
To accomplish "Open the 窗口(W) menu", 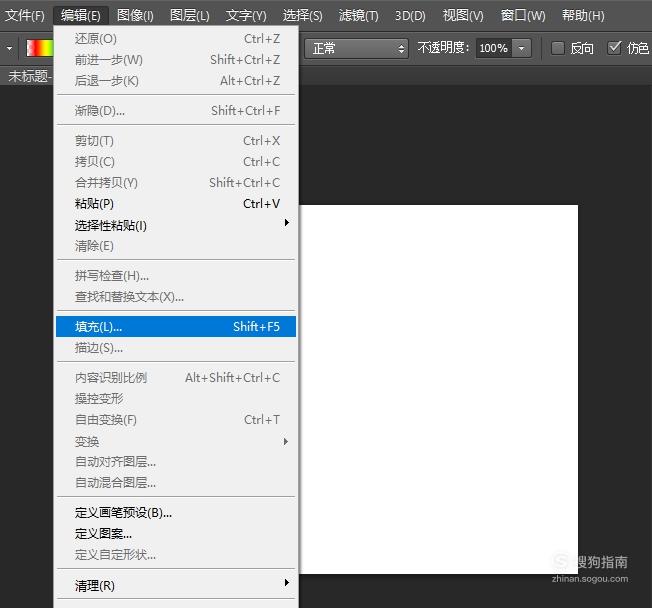I will [x=523, y=16].
